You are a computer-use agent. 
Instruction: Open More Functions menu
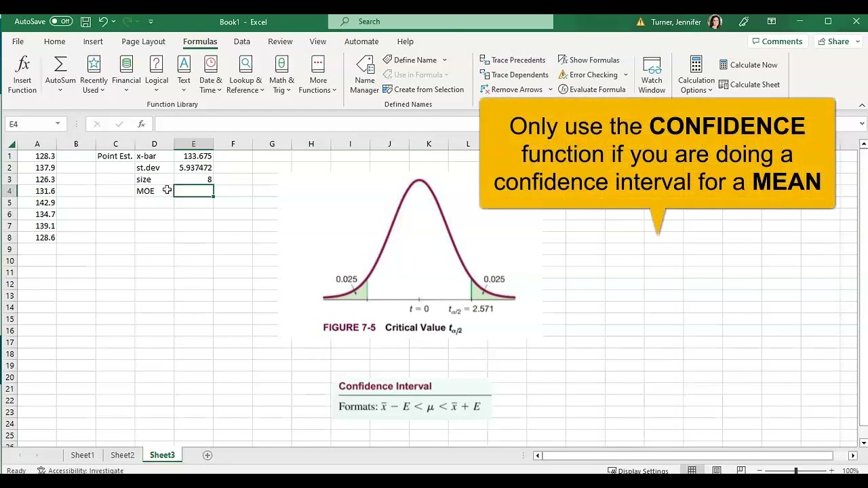point(318,75)
